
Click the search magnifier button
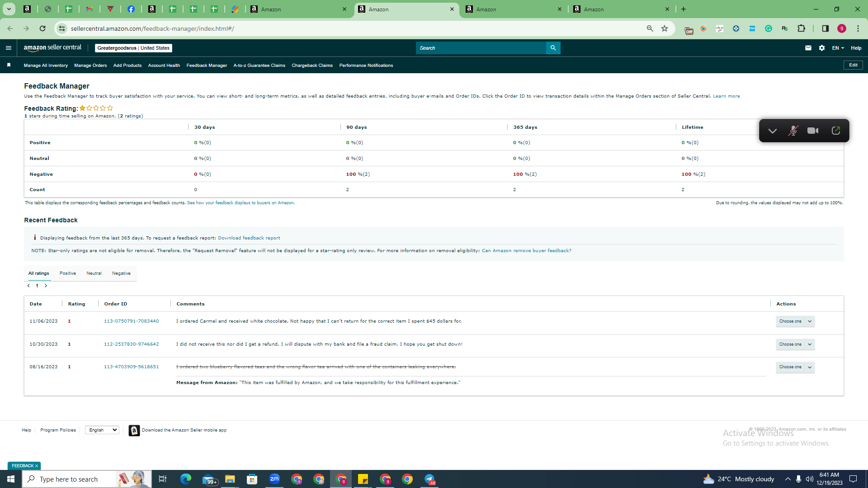(x=553, y=48)
